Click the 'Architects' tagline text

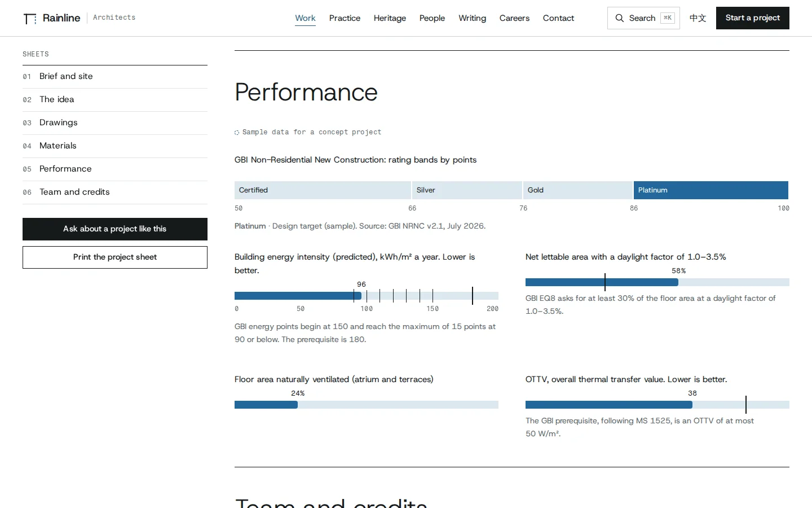point(114,17)
